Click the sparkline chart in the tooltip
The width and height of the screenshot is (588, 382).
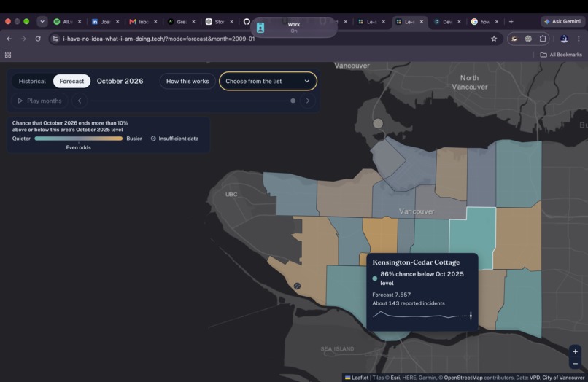pos(422,315)
